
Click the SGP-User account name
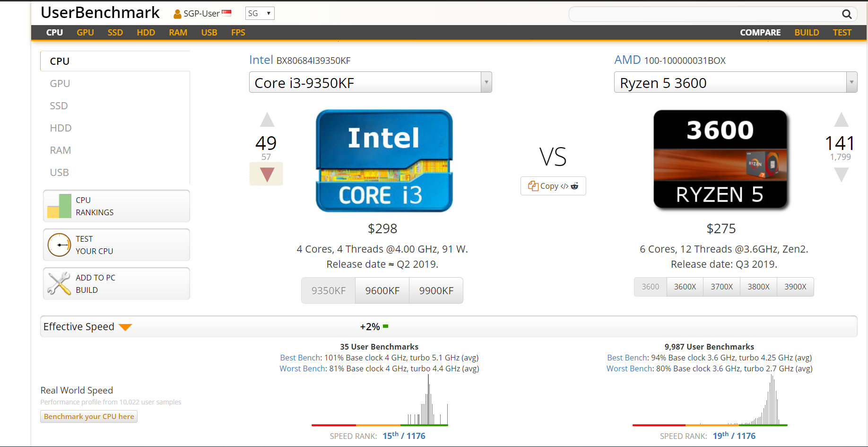pos(201,14)
